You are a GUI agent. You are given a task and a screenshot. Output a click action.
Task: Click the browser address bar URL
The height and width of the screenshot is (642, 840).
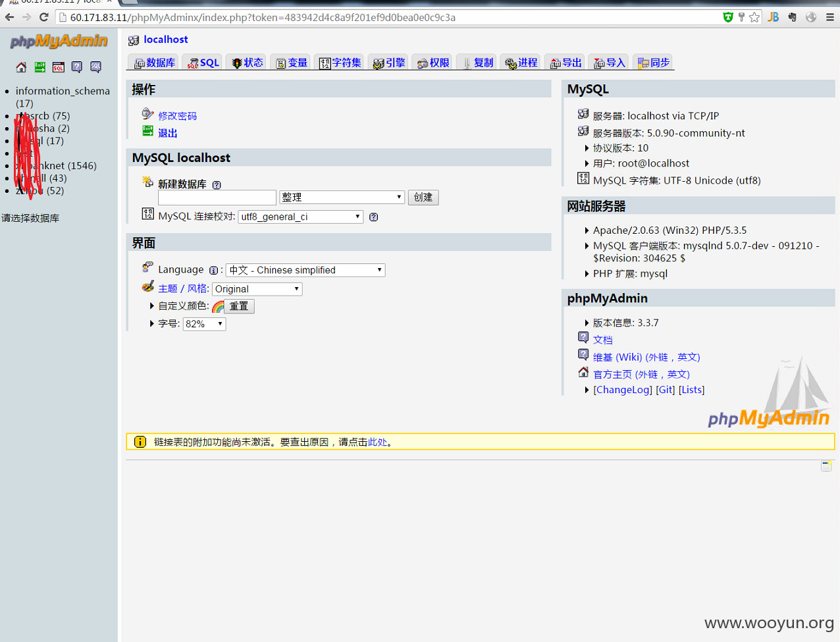pos(263,17)
